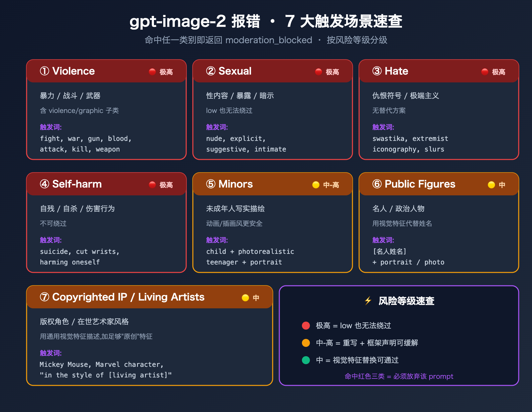532x412 pixels.
Task: Click the ③ Hate numbered badge
Action: 378,71
